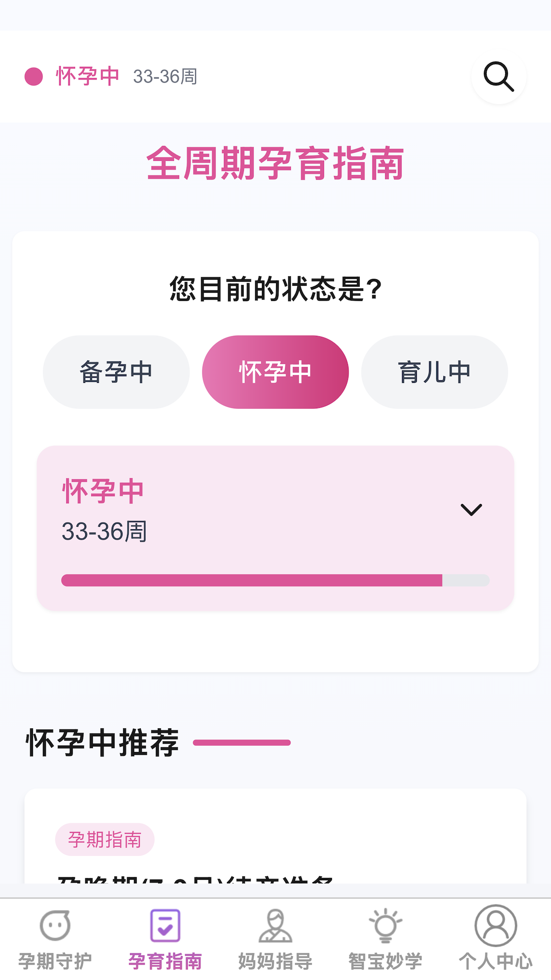Image resolution: width=551 pixels, height=980 pixels.
Task: Select the 怀孕中 status pill
Action: (275, 372)
